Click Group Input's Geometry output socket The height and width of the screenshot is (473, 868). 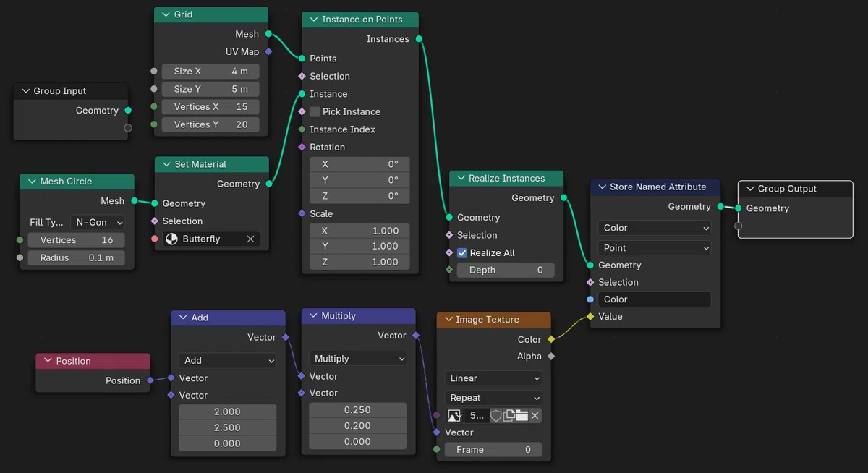tap(128, 110)
